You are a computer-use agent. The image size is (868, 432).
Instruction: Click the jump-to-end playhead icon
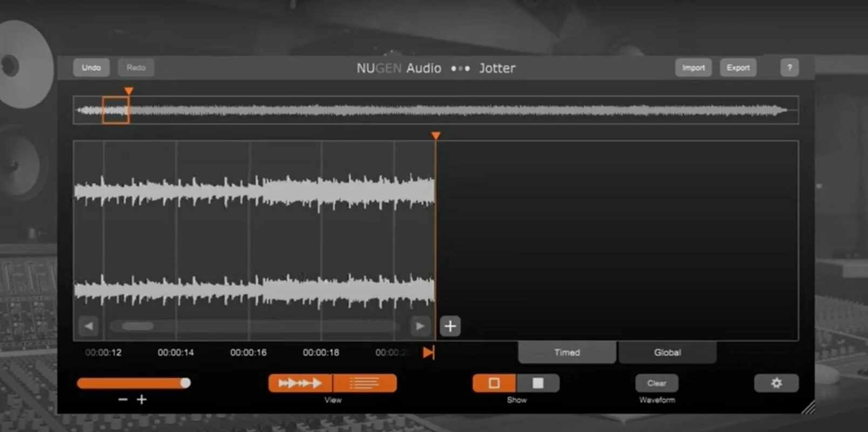coord(429,353)
